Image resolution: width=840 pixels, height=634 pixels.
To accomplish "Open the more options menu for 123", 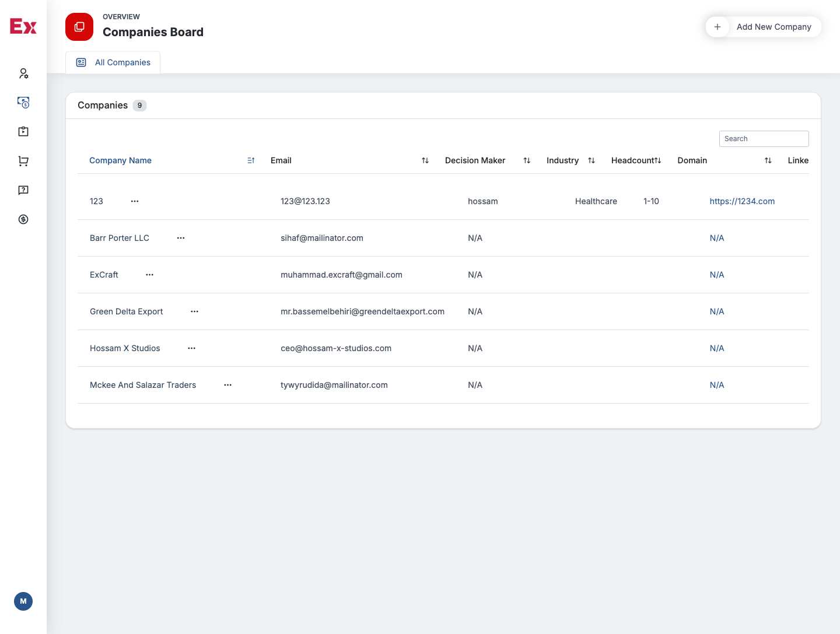I will click(x=135, y=201).
